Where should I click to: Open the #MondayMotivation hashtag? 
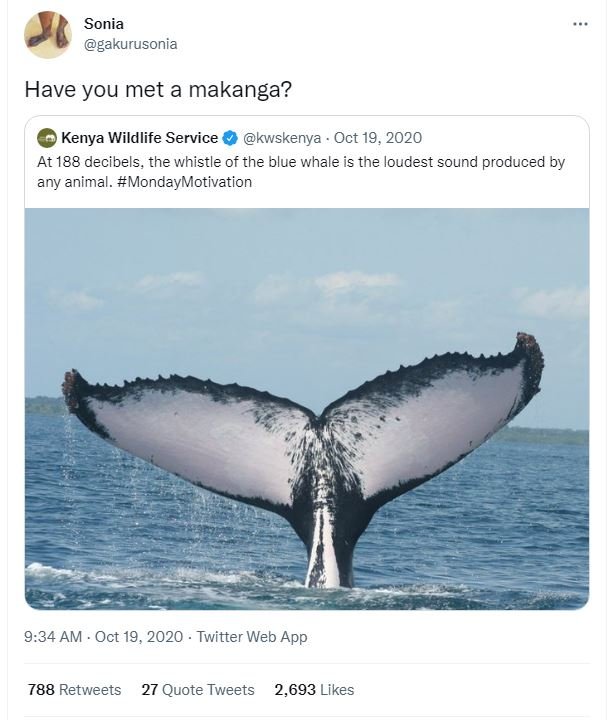pyautogui.click(x=191, y=182)
